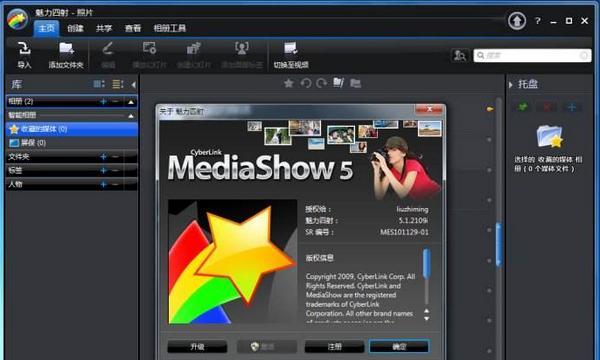
Task: Click the blue thumb on main vertical slider
Action: 499,244
